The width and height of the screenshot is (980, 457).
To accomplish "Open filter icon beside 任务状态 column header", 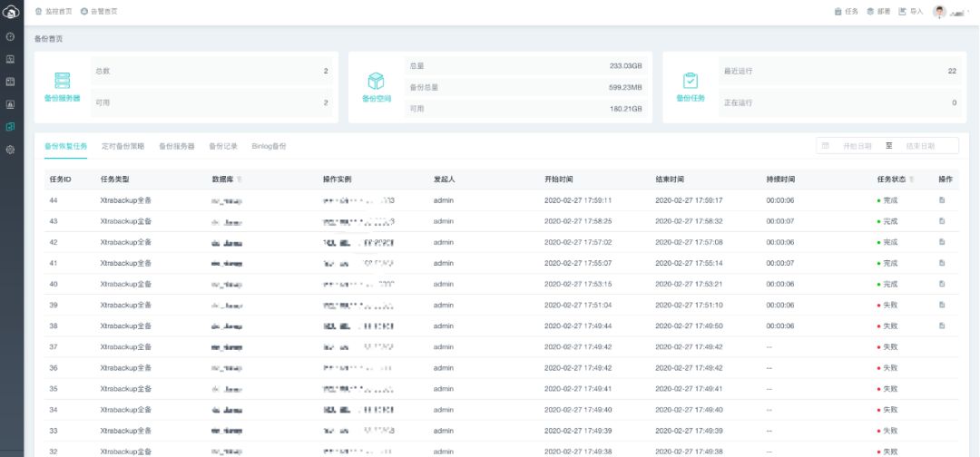I will click(911, 180).
